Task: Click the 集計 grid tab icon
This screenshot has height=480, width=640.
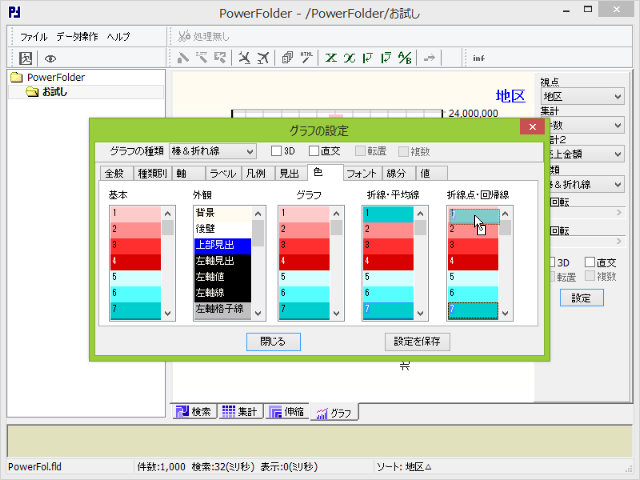Action: pos(228,411)
